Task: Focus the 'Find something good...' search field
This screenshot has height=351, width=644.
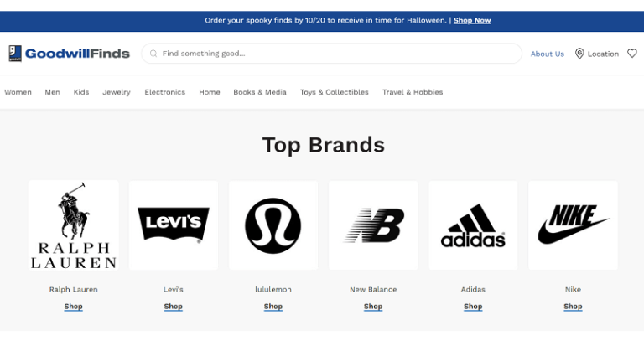Action: click(x=331, y=54)
